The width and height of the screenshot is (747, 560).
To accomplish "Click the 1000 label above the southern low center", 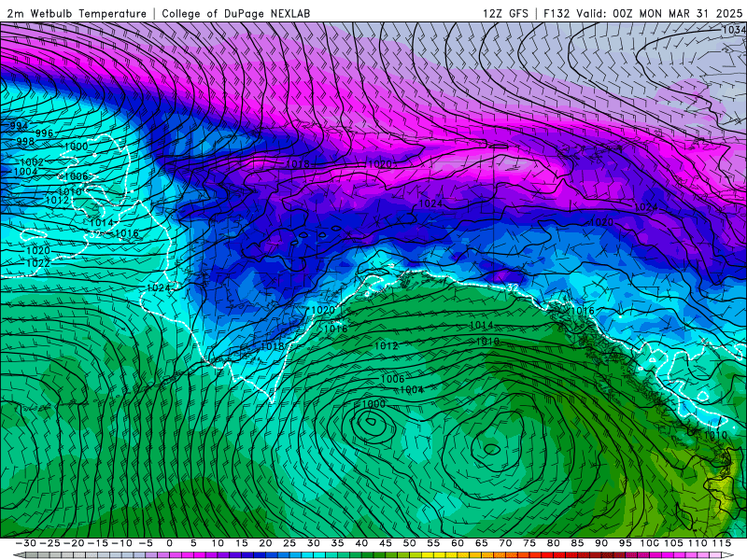I will (x=374, y=404).
